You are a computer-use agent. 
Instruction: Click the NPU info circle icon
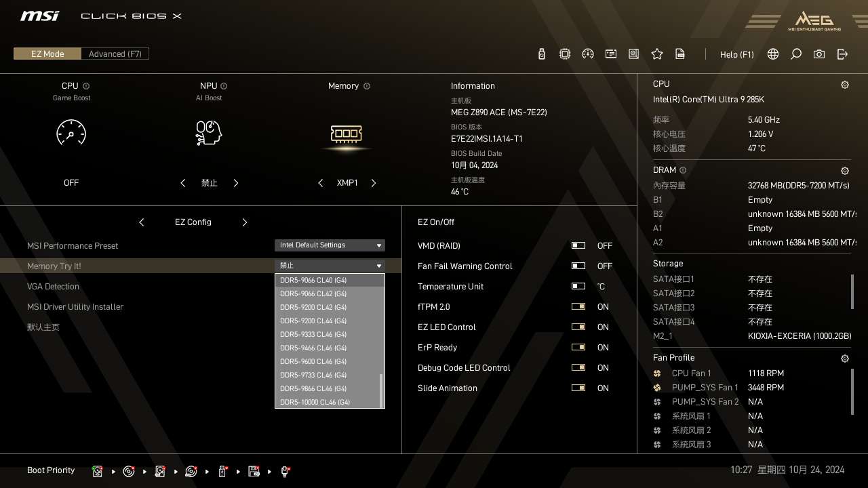point(224,86)
